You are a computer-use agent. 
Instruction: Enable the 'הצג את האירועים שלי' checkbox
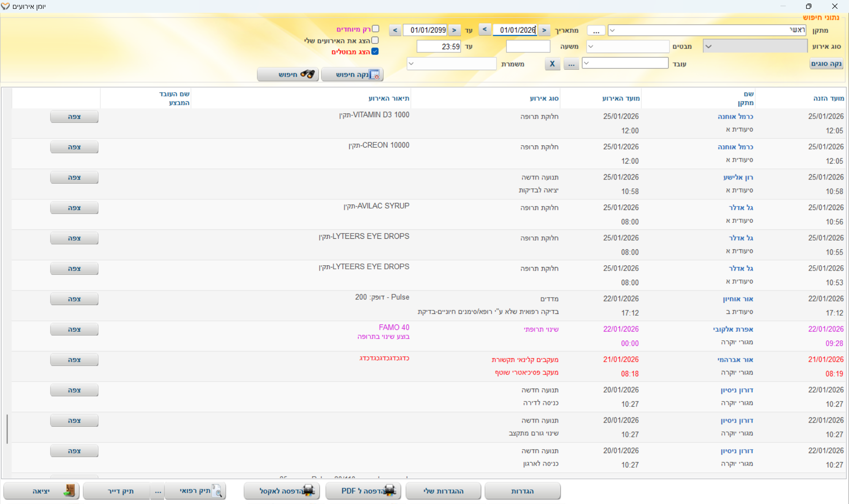pyautogui.click(x=375, y=40)
